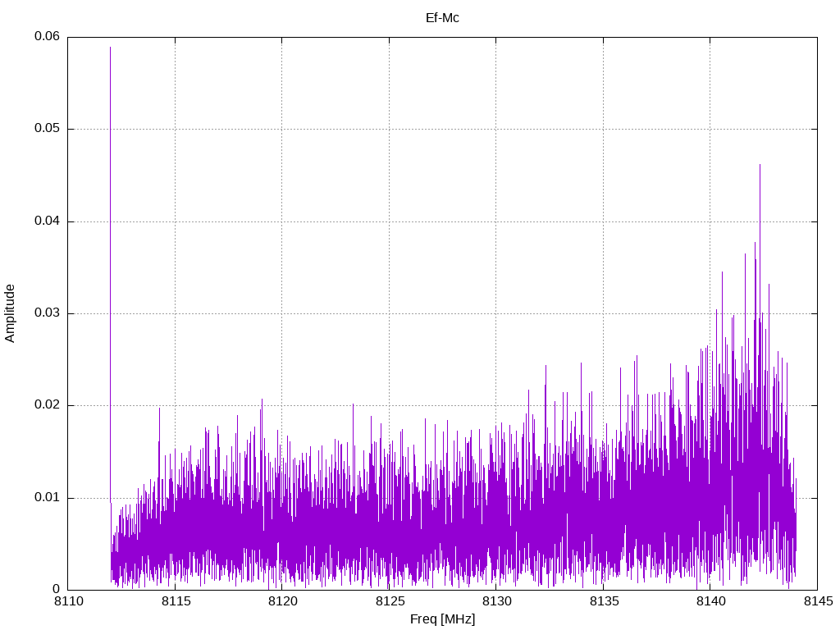
Task: Click the plot title Ef-Mc
Action: (442, 18)
